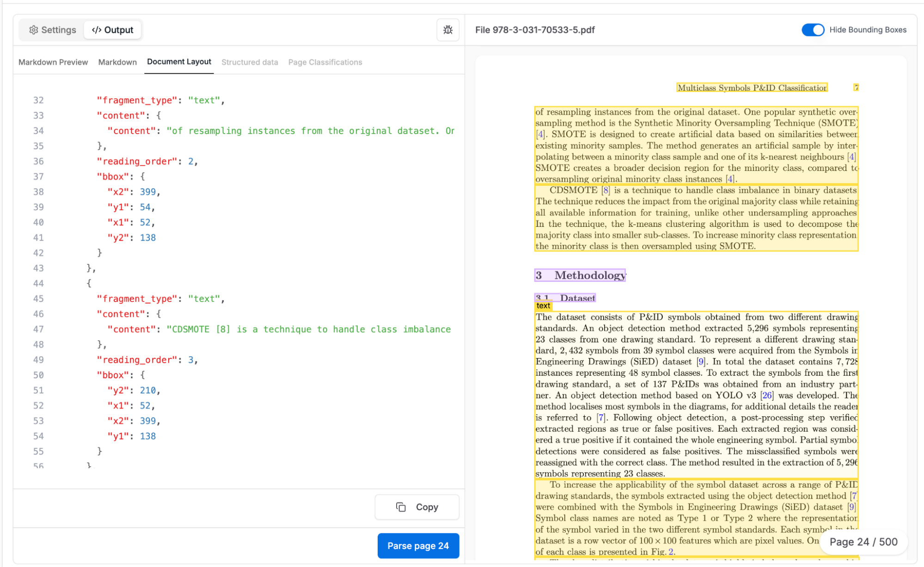
Task: Click JSON line 47 content text
Action: [x=308, y=329]
